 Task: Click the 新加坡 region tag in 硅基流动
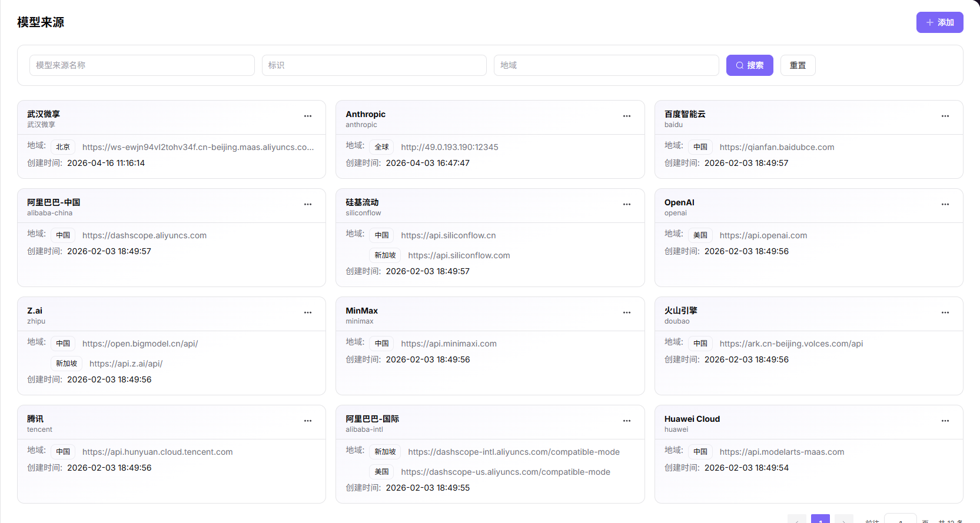[x=386, y=255]
